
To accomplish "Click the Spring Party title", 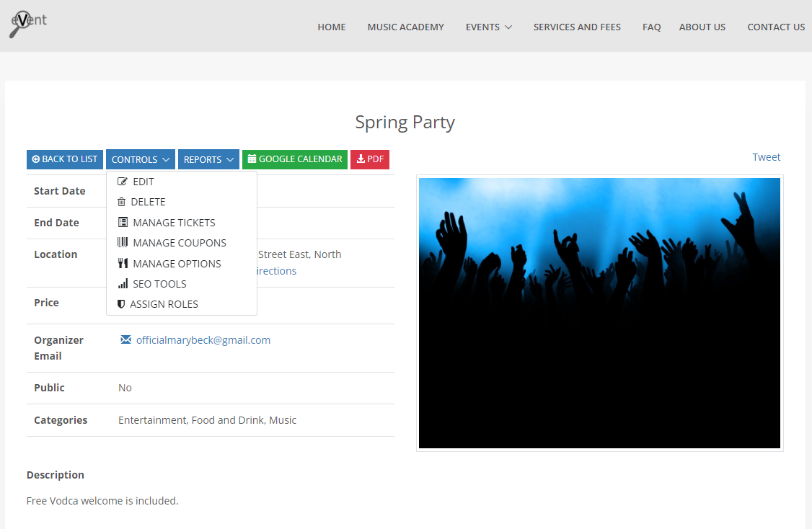I will [x=405, y=122].
